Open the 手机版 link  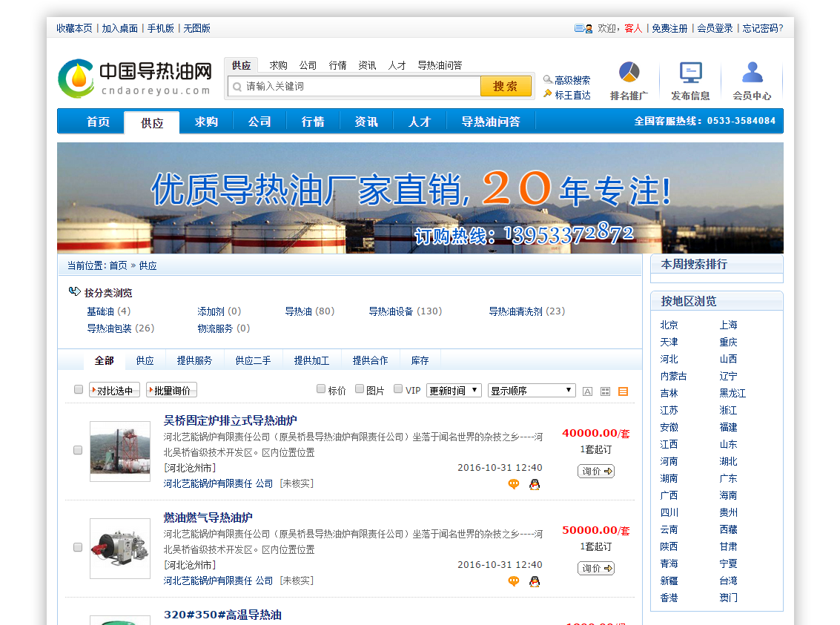click(161, 28)
